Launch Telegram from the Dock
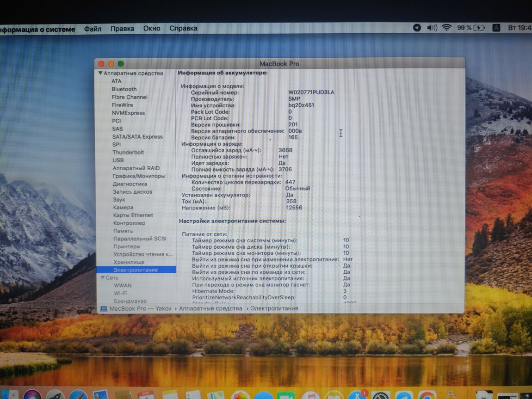Image resolution: width=532 pixels, height=399 pixels. pos(403,394)
